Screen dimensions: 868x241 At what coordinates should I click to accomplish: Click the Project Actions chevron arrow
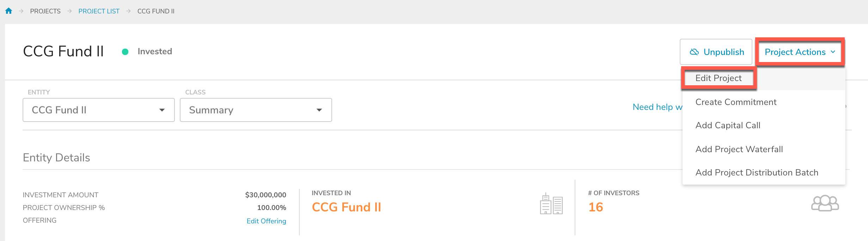pos(833,52)
